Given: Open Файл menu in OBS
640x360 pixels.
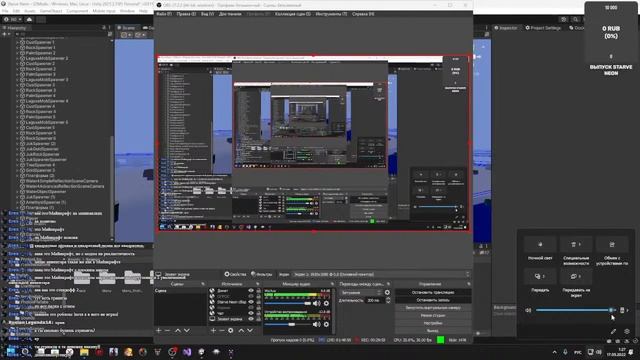Looking at the screenshot, I should click(x=164, y=14).
